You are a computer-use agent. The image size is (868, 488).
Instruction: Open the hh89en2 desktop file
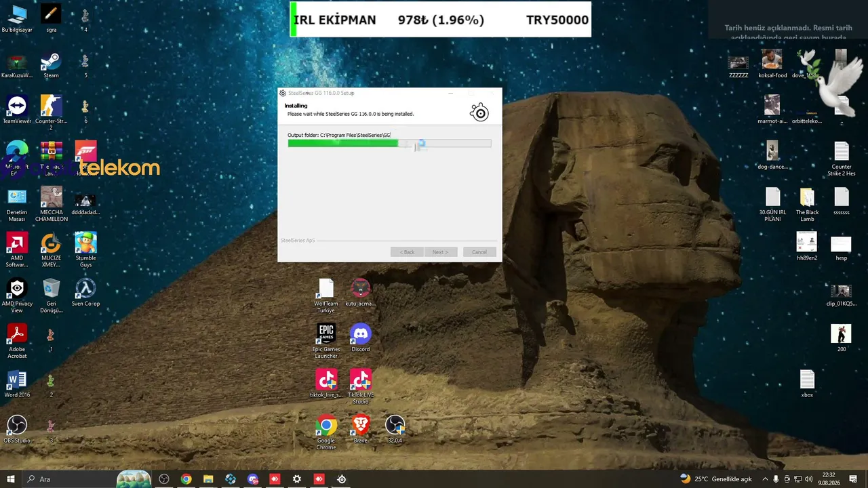[807, 247]
